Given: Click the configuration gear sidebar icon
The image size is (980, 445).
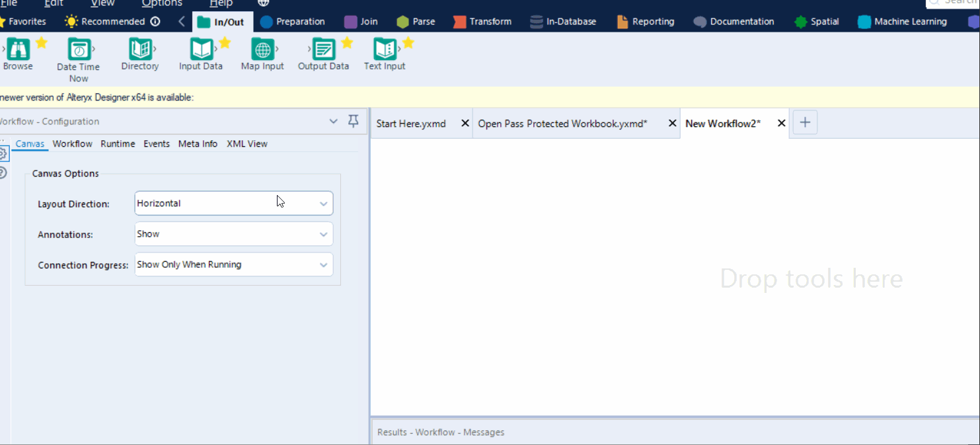Looking at the screenshot, I should coord(3,154).
